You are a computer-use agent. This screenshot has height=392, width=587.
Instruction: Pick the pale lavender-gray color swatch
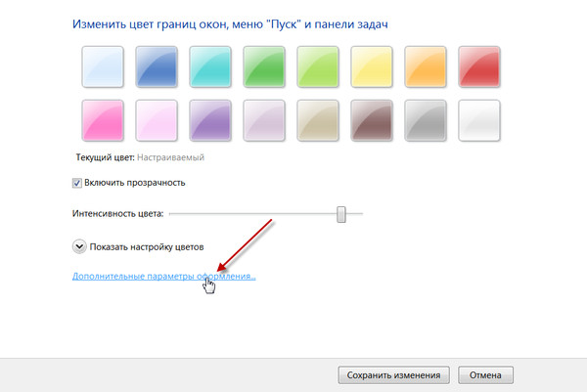264,120
